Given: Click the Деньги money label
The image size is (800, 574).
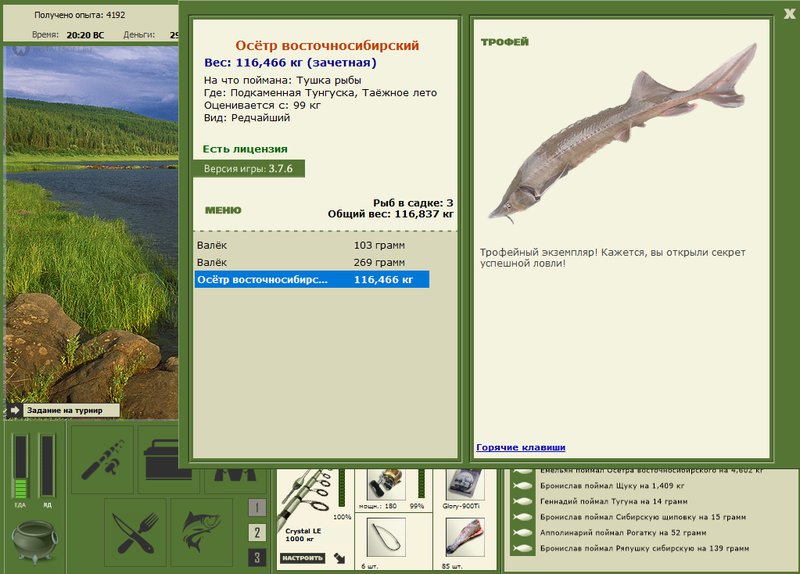Looking at the screenshot, I should (139, 35).
